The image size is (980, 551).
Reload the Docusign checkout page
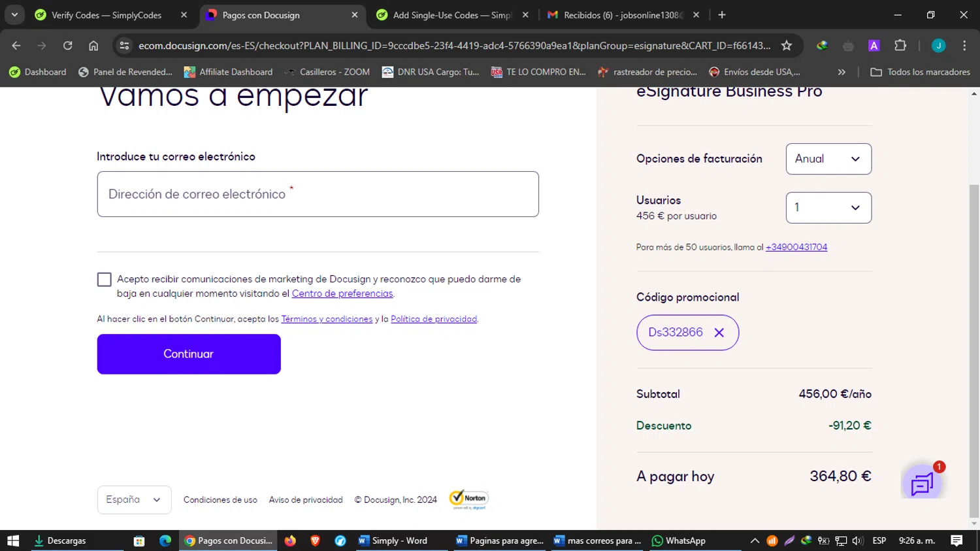pyautogui.click(x=67, y=45)
